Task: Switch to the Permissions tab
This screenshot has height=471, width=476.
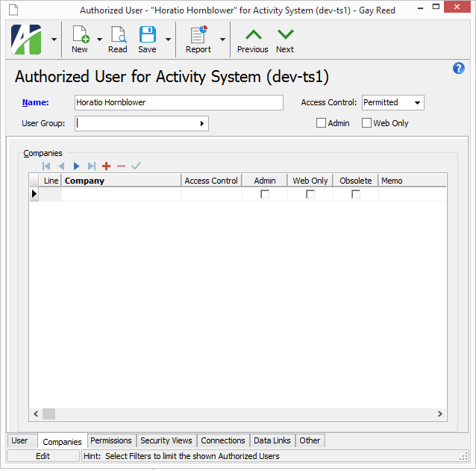Action: click(x=111, y=440)
